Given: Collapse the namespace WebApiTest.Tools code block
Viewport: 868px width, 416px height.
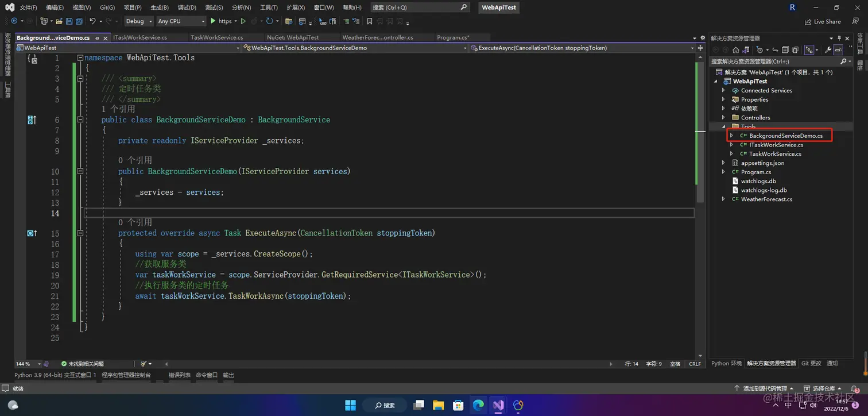Looking at the screenshot, I should (80, 57).
